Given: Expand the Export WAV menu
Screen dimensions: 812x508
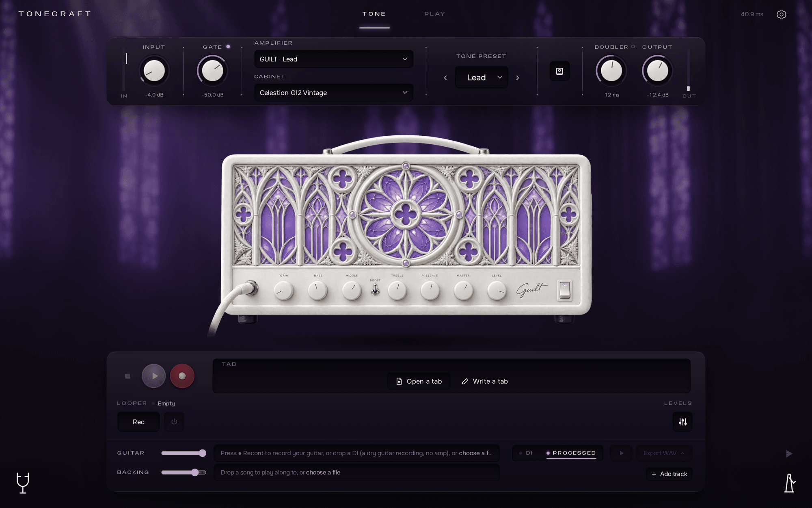Looking at the screenshot, I should click(x=664, y=453).
